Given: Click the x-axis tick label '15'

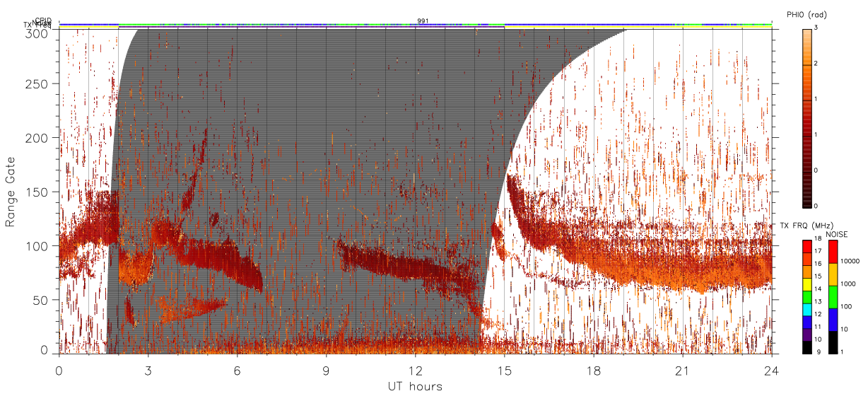Looking at the screenshot, I should (x=504, y=370).
